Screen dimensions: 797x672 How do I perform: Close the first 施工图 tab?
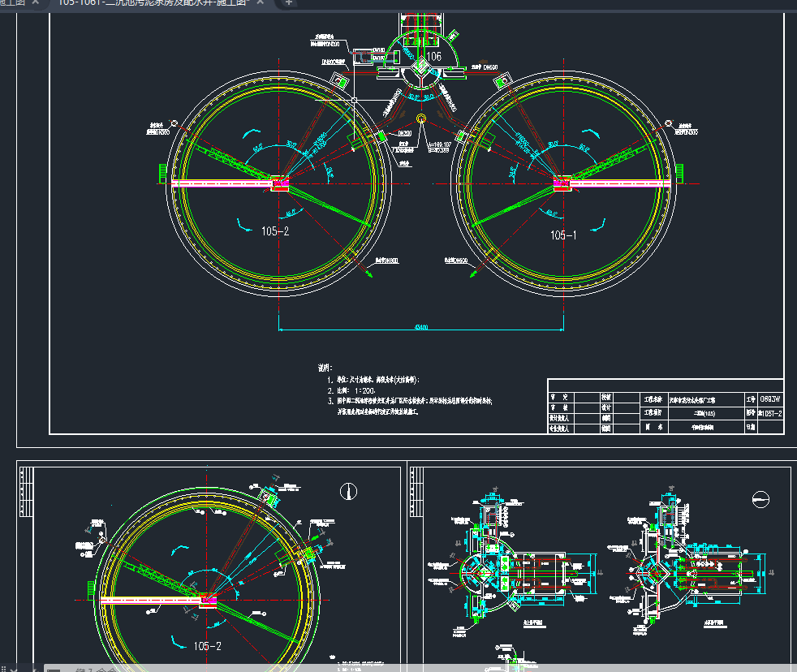pyautogui.click(x=35, y=2)
